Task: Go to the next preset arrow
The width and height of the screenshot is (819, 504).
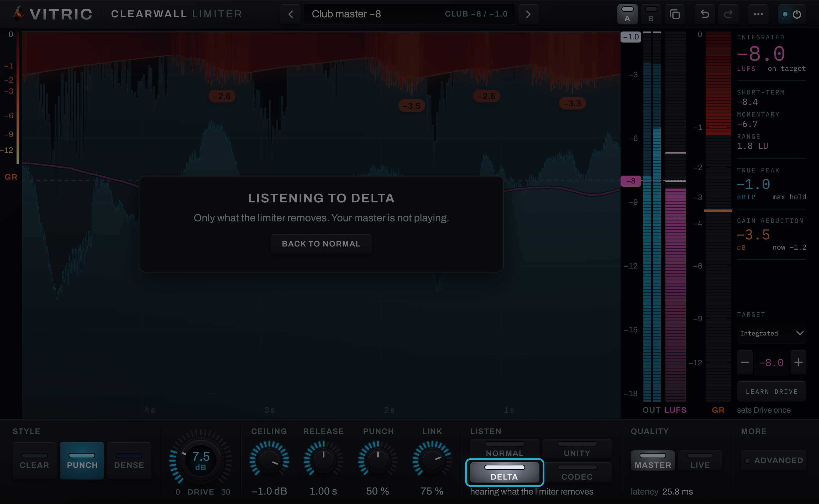Action: point(528,14)
